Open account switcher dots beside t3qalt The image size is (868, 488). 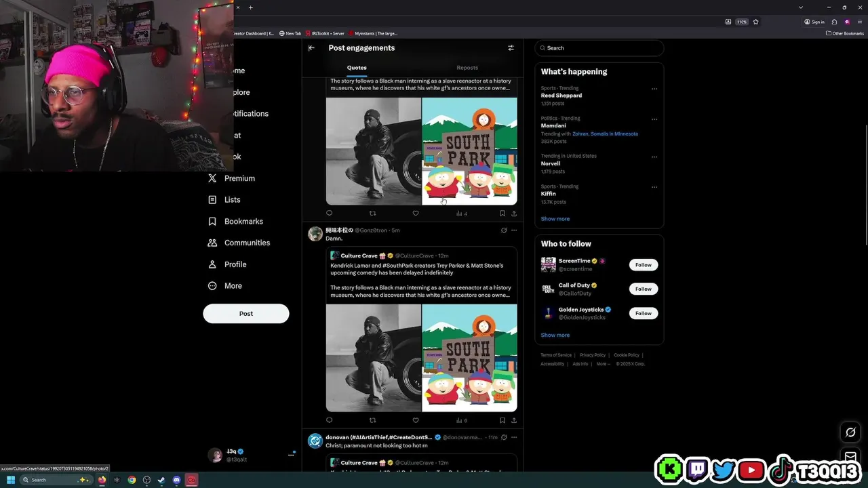291,455
